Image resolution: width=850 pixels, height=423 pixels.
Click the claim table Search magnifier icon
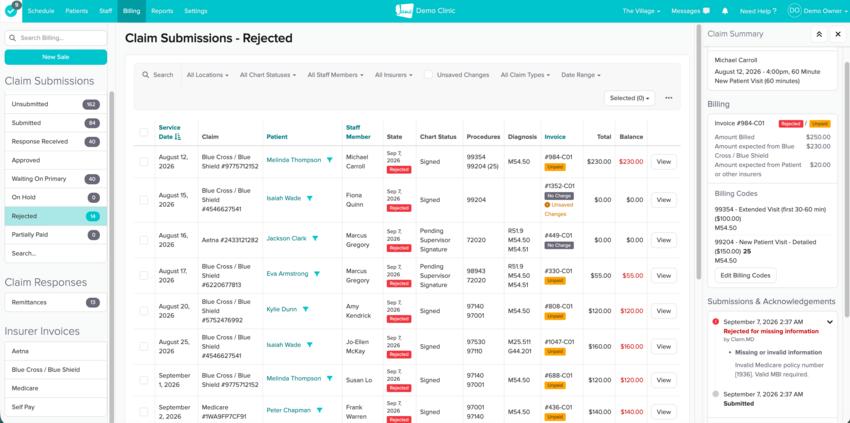pyautogui.click(x=145, y=75)
